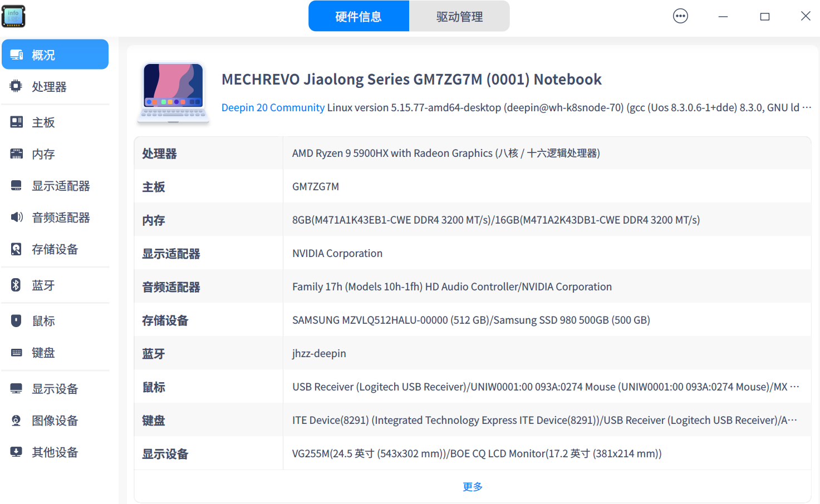The width and height of the screenshot is (820, 504).
Task: Open 键盘 in the sidebar
Action: 55,352
